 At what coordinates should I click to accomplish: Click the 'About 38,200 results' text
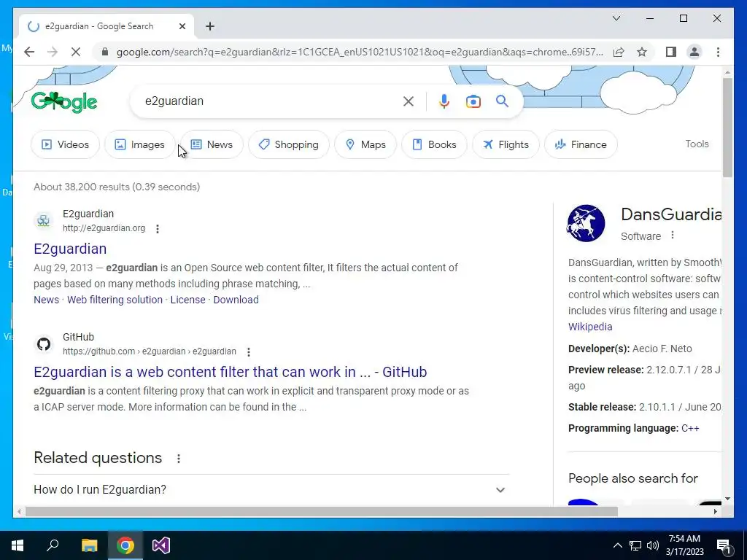click(117, 187)
